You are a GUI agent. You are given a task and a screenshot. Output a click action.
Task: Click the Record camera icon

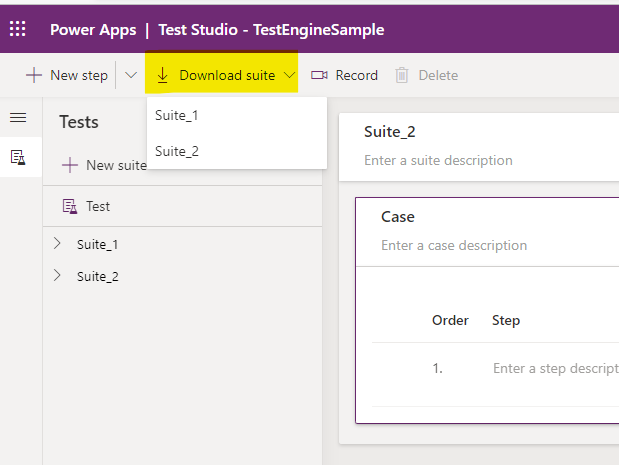coord(319,75)
